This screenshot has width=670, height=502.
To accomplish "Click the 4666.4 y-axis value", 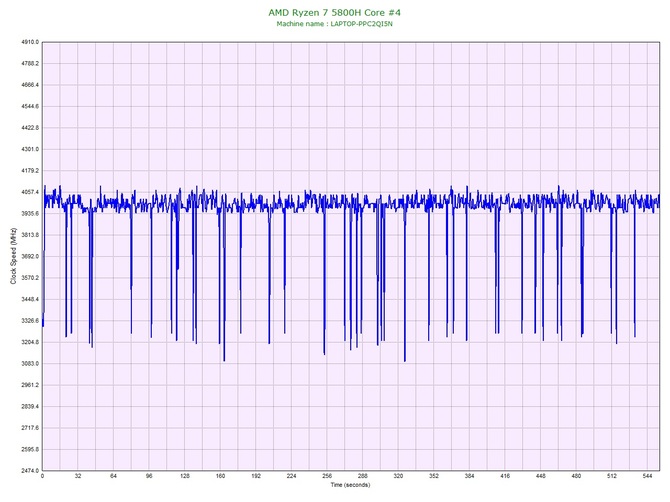I will [30, 85].
